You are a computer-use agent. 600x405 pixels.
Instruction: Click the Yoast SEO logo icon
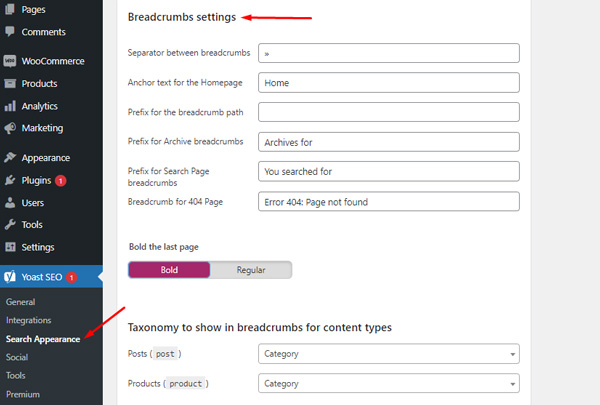click(x=10, y=276)
